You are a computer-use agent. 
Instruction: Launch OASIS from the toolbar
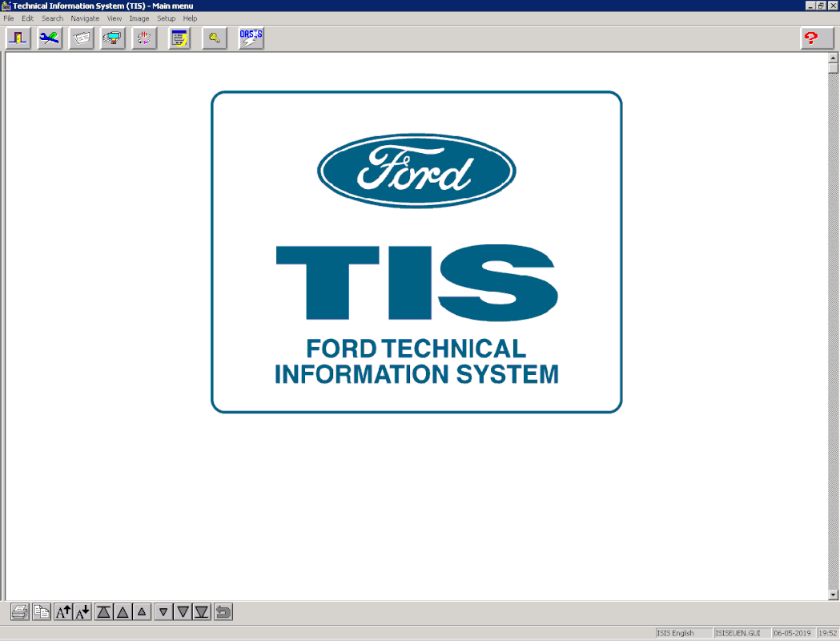[x=251, y=38]
